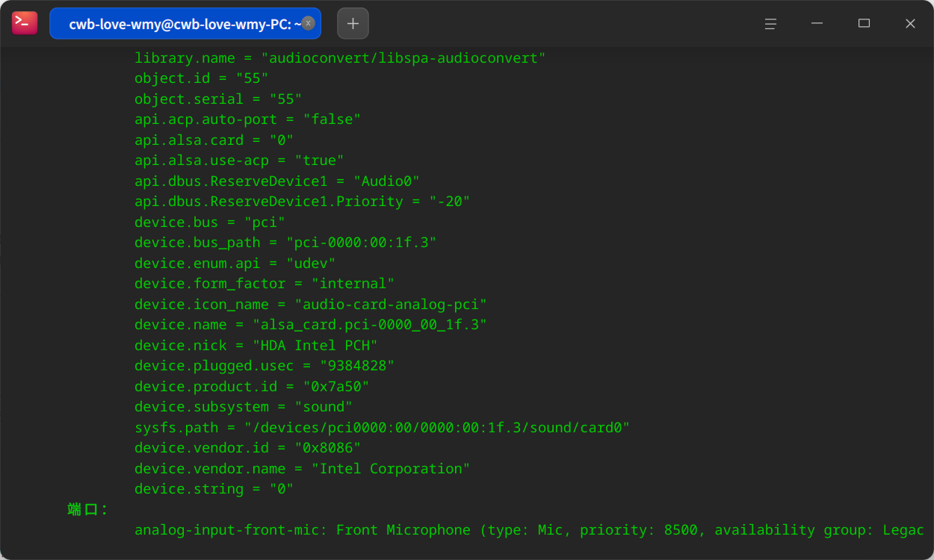The width and height of the screenshot is (934, 560).
Task: Click the device.string = "0" line
Action: 214,489
